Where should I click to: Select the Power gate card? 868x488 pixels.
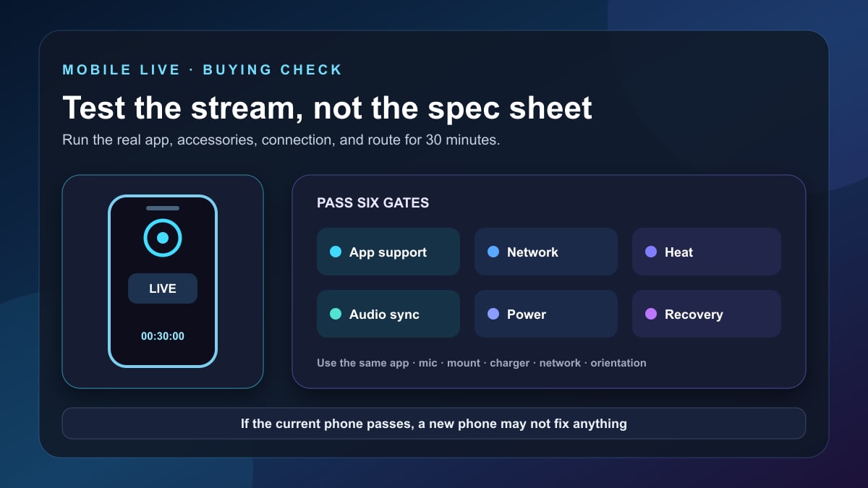546,314
